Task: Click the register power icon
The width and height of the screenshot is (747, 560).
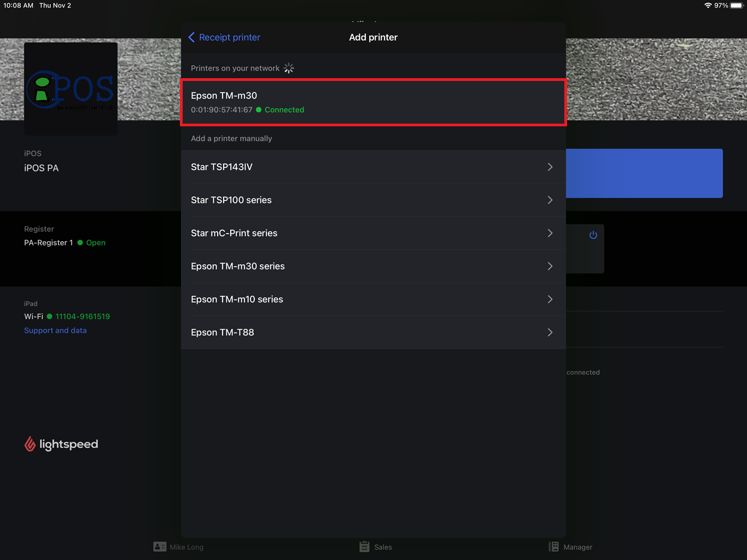Action: click(x=593, y=235)
